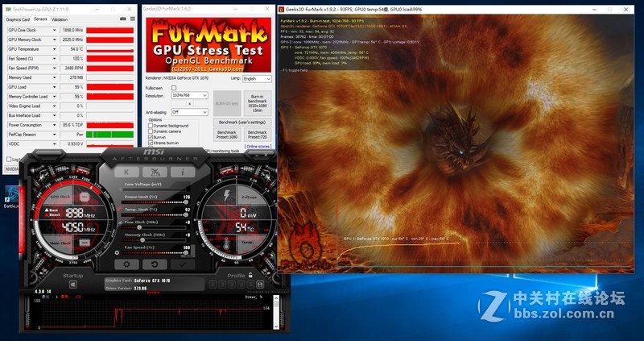Switch to the Validation tab in GPU-Z

click(60, 19)
